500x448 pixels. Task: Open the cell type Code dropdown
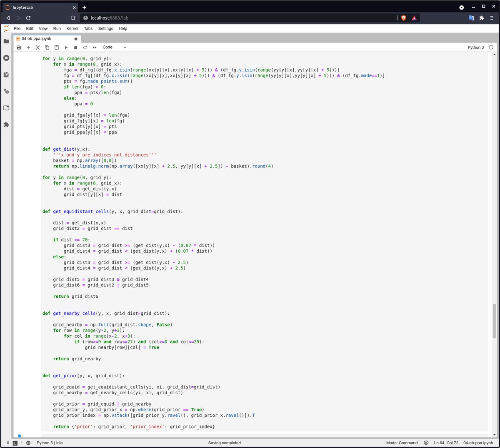click(x=114, y=47)
